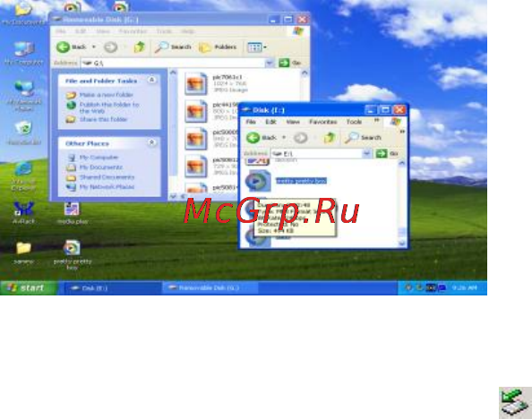Viewport: 532px width, 419px height.
Task: Select third JPEG image in G: window
Action: (196, 139)
